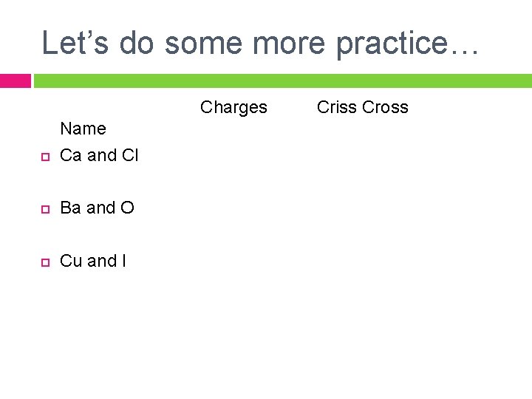Click the word 'Cross' in the heading
The image size is (532, 399).
(x=384, y=108)
